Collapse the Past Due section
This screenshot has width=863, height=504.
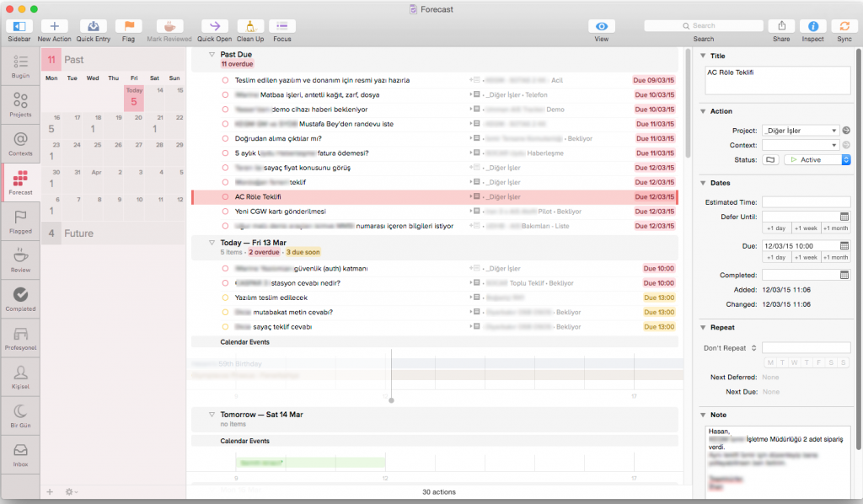tap(212, 54)
